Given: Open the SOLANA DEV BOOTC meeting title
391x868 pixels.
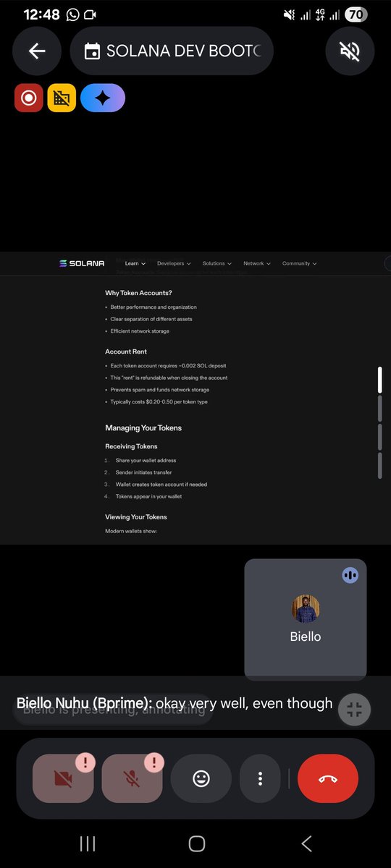Looking at the screenshot, I should pyautogui.click(x=172, y=51).
